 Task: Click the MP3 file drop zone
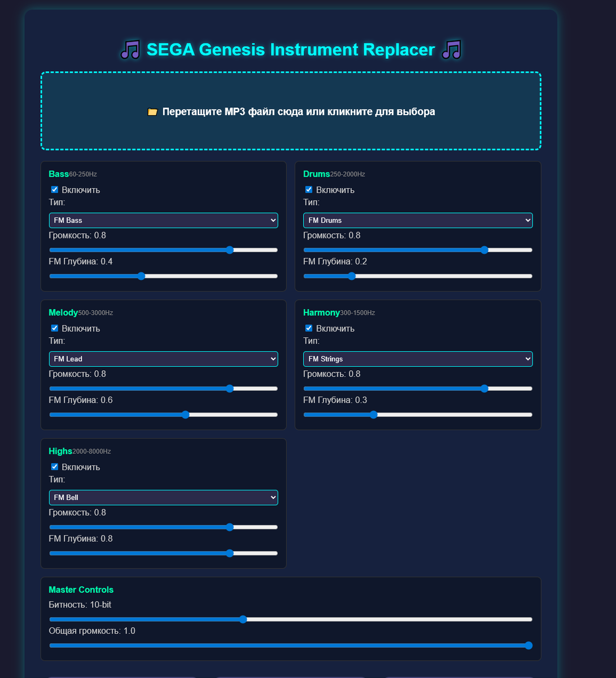click(x=291, y=111)
